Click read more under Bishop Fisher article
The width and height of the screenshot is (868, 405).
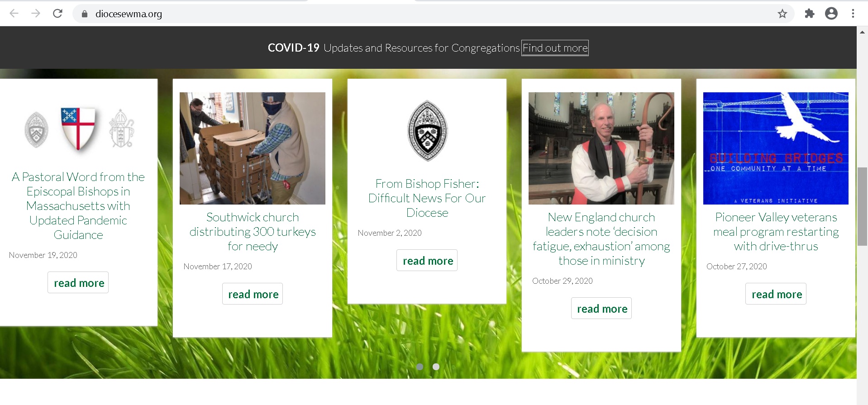[427, 261]
